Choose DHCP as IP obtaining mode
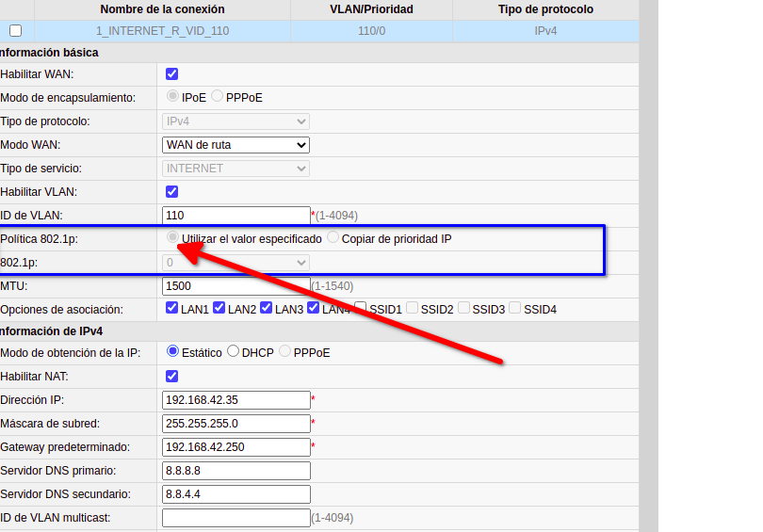 click(233, 351)
